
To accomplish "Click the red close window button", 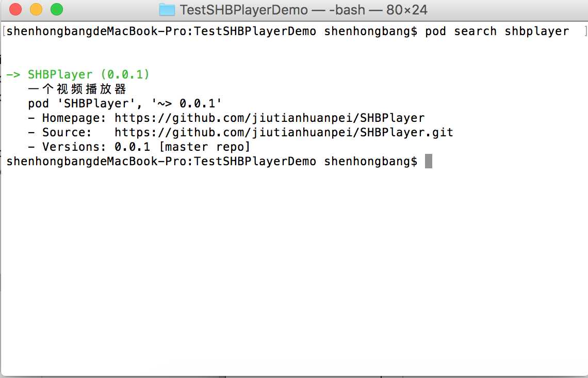I will coord(16,9).
